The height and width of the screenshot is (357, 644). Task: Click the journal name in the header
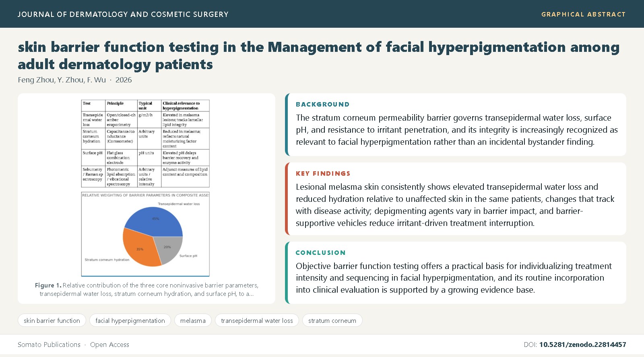coord(123,14)
